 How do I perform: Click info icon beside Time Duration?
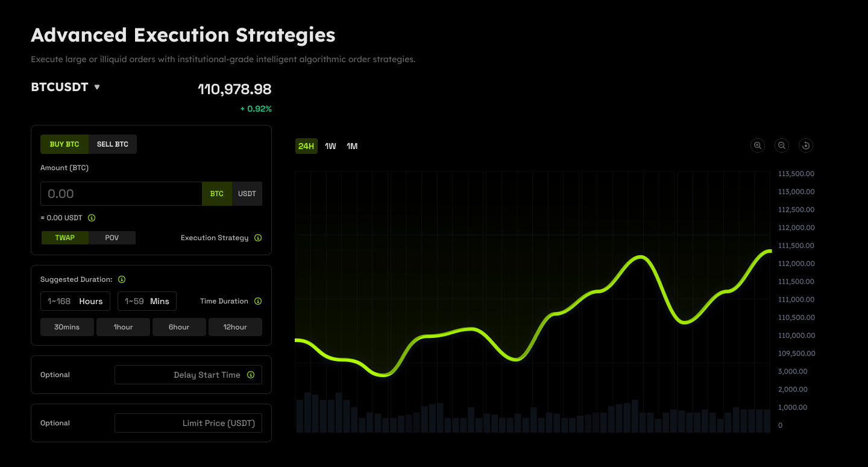pos(258,301)
